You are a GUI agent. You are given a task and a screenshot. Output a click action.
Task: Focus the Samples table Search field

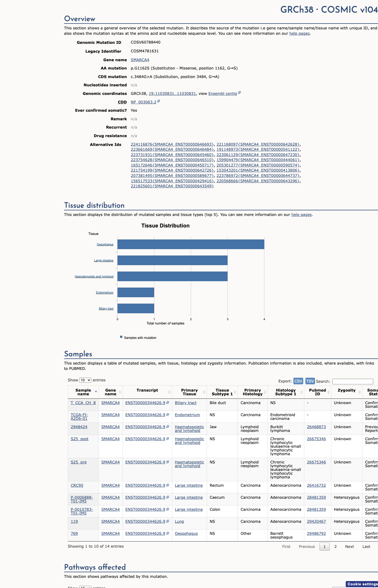tap(353, 381)
